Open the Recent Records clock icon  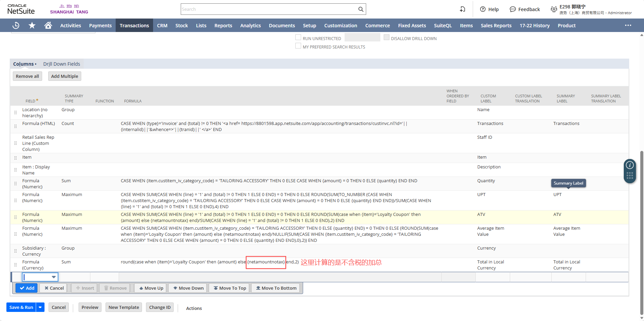coord(16,25)
